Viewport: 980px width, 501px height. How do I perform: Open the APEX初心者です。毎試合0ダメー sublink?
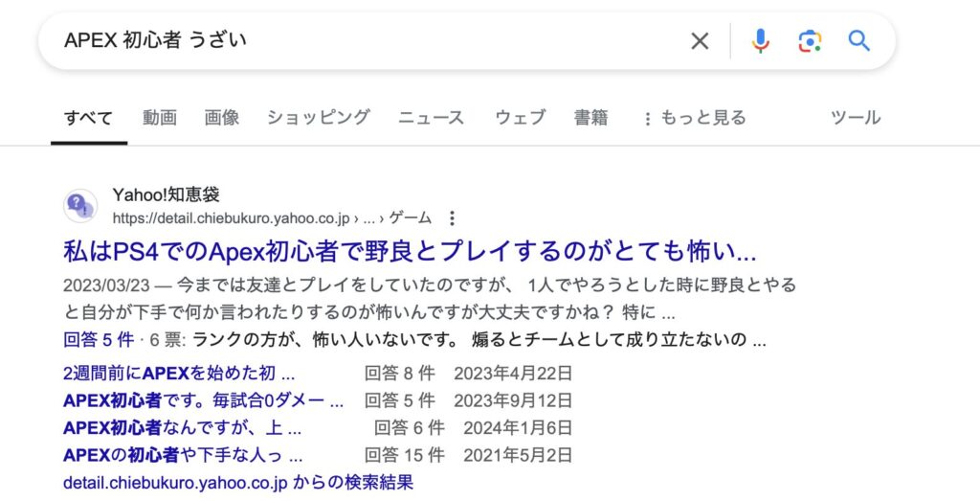pyautogui.click(x=203, y=400)
